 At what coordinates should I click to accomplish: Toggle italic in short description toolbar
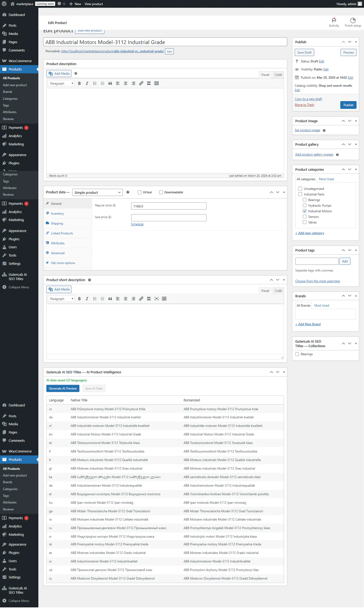(x=87, y=299)
